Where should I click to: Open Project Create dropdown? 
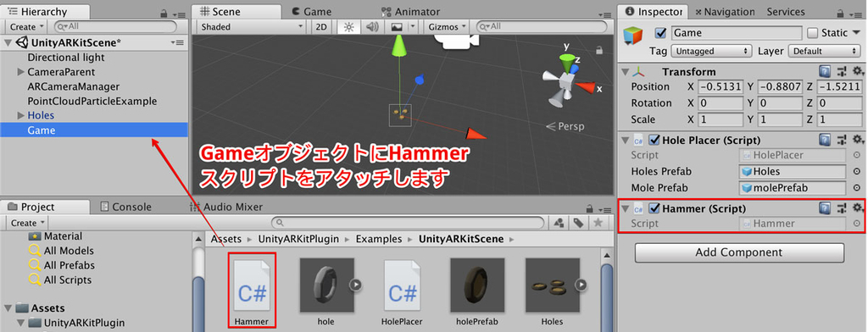click(26, 223)
